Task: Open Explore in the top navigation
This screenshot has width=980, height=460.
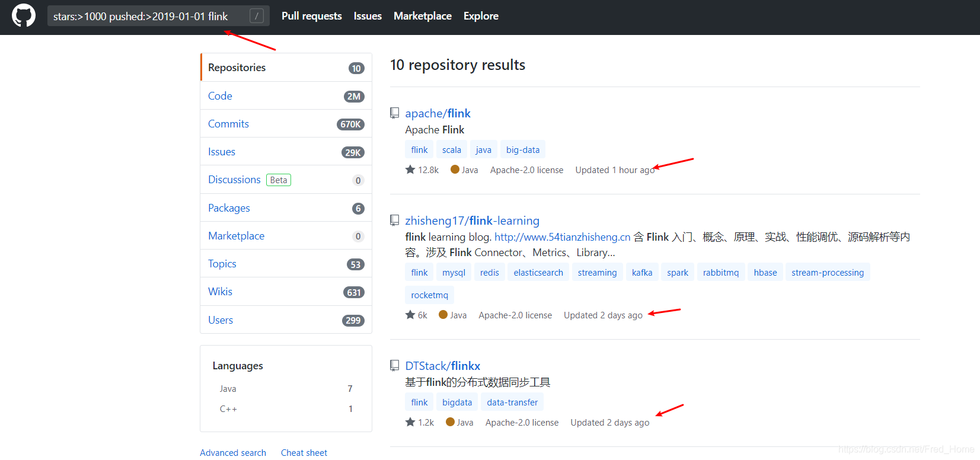Action: pyautogui.click(x=481, y=16)
